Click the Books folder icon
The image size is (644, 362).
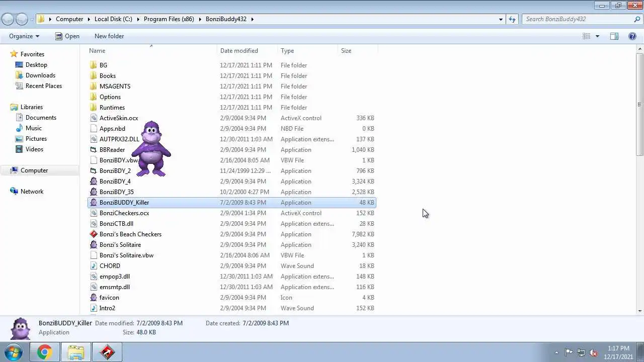(93, 75)
